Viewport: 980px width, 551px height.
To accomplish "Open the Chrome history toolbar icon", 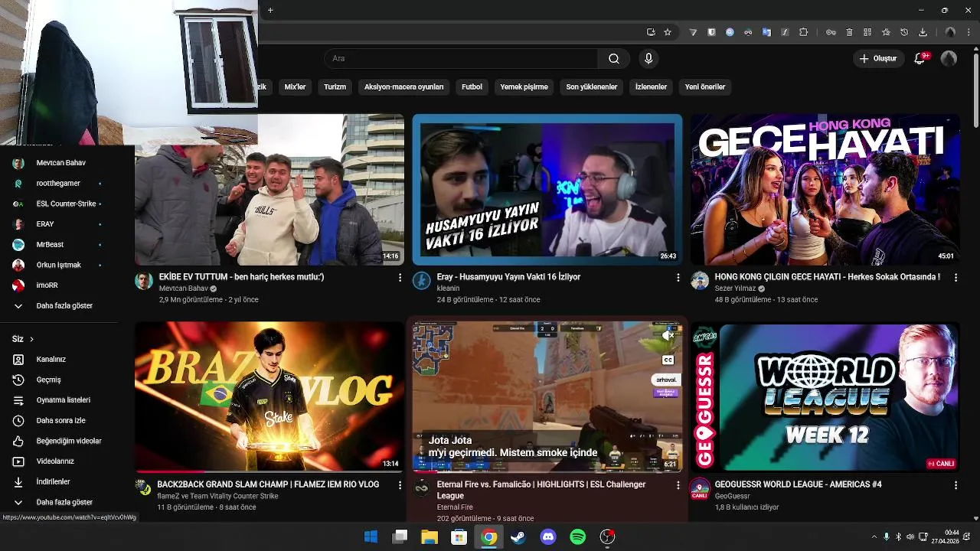I will coord(904,32).
